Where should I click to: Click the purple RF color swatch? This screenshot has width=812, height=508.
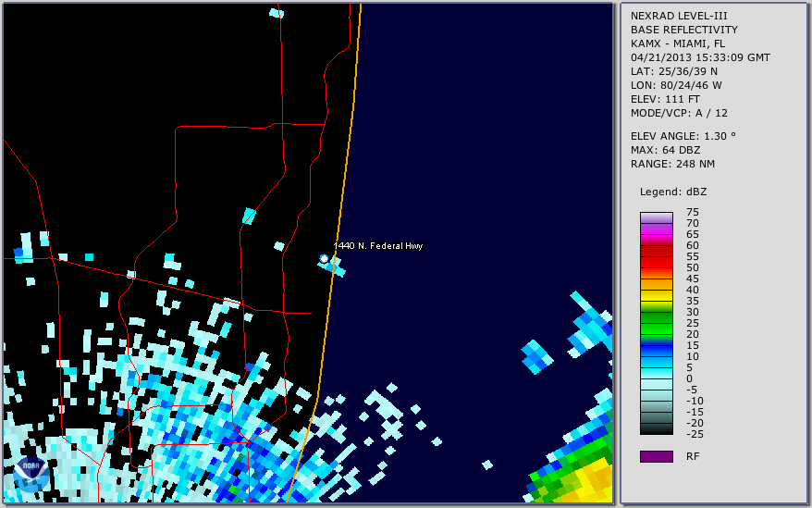click(x=657, y=456)
